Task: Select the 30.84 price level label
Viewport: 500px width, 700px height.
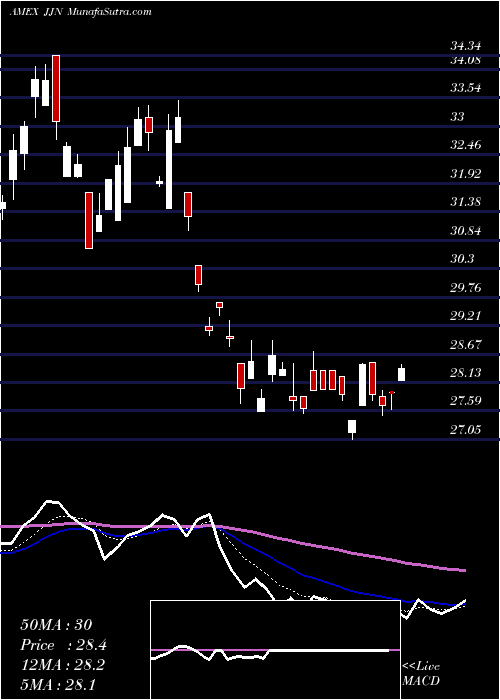Action: coord(466,231)
